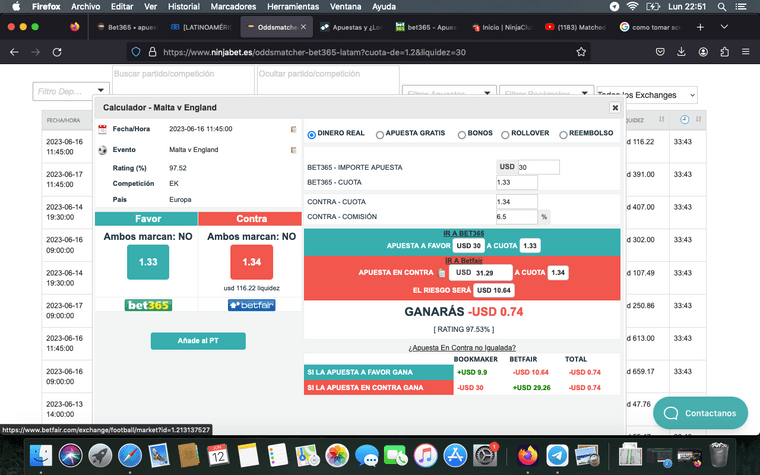
Task: Select the ROLLOVER radio option
Action: pyautogui.click(x=505, y=135)
